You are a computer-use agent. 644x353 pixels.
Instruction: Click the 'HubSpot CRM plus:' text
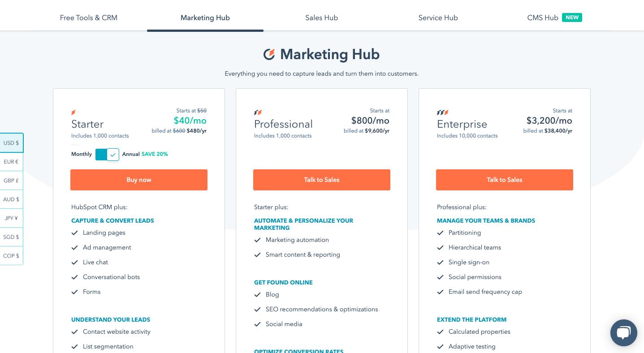[99, 207]
